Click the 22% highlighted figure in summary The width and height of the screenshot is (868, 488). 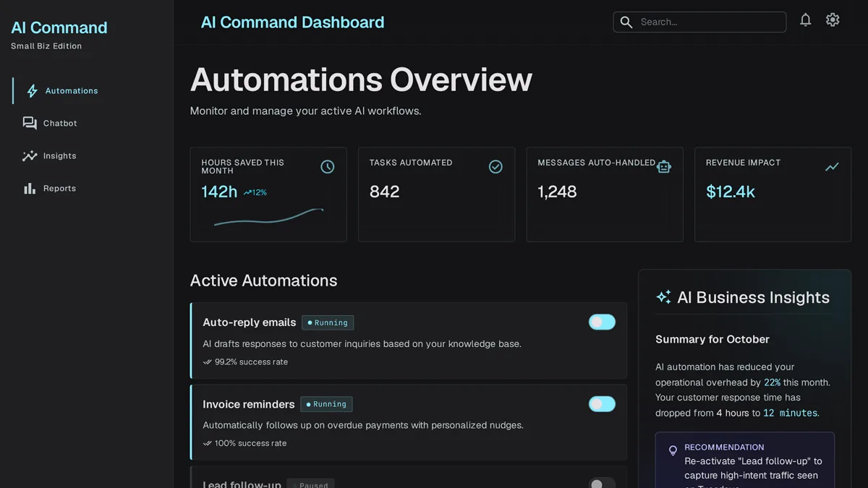[x=772, y=382]
